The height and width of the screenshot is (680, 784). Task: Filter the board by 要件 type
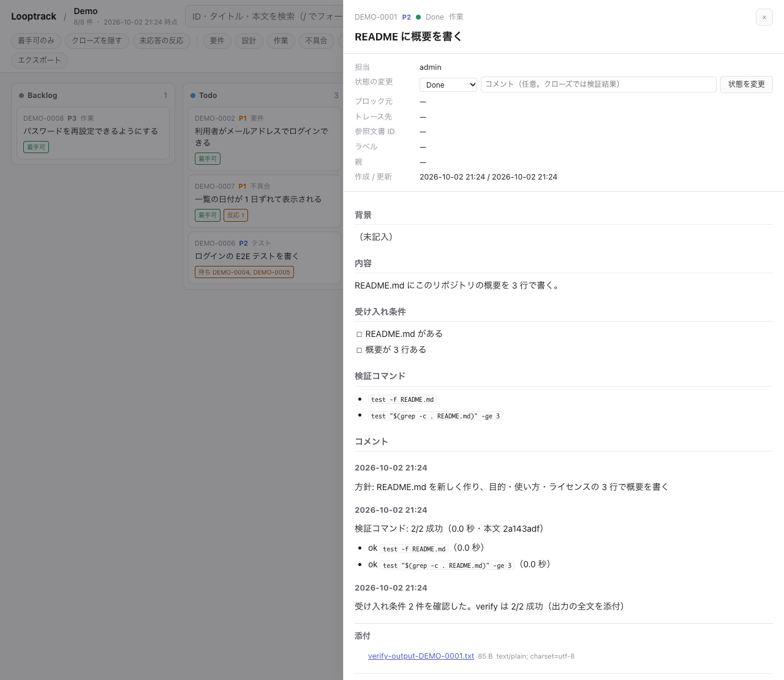pos(217,41)
